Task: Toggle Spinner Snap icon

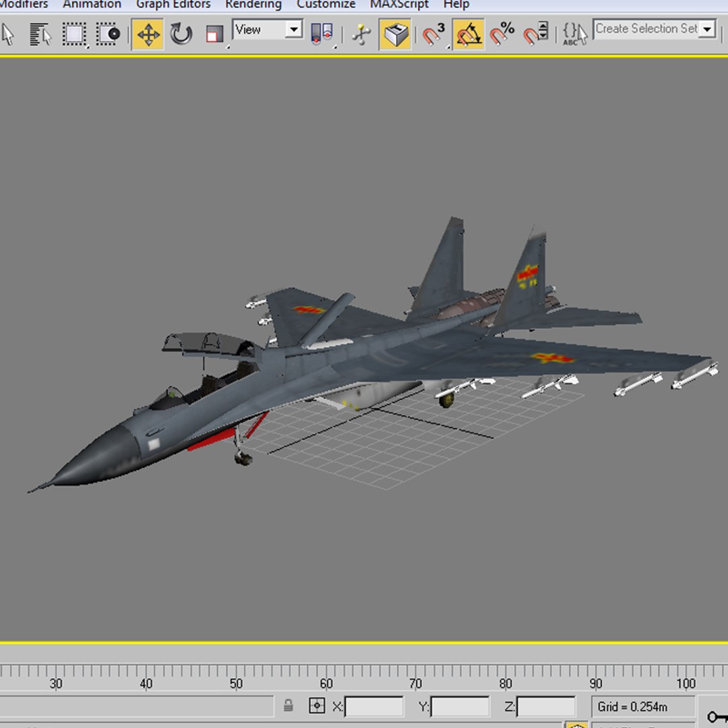Action: point(536,34)
